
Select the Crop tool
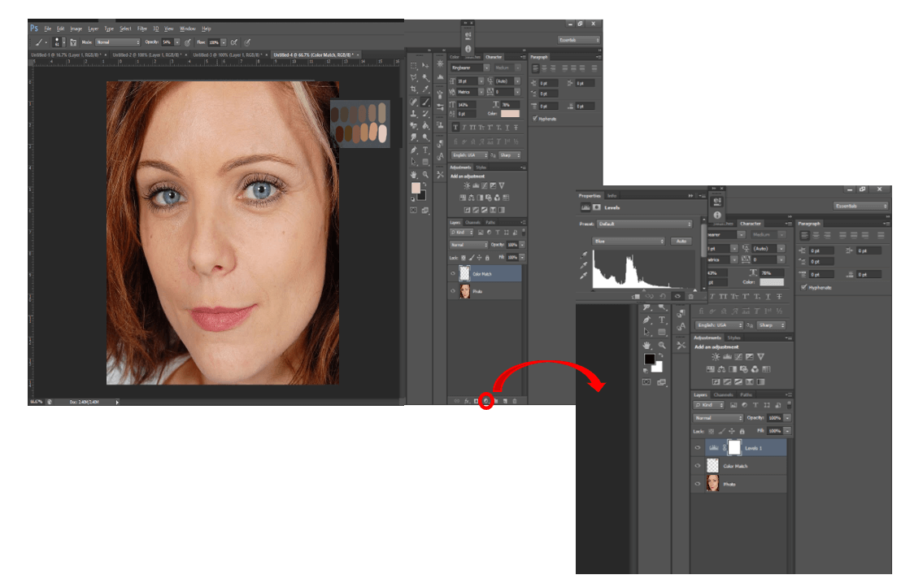[414, 89]
